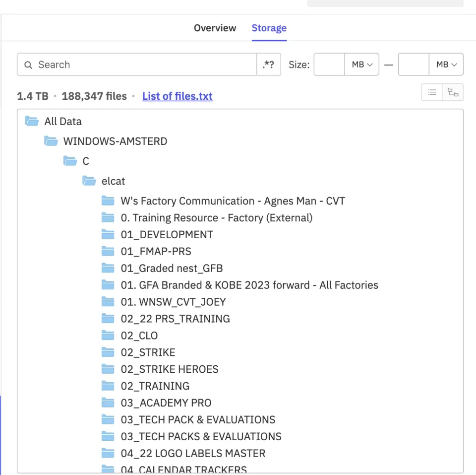This screenshot has height=475, width=476.
Task: Click folder icon beside 02_CLO
Action: [108, 336]
